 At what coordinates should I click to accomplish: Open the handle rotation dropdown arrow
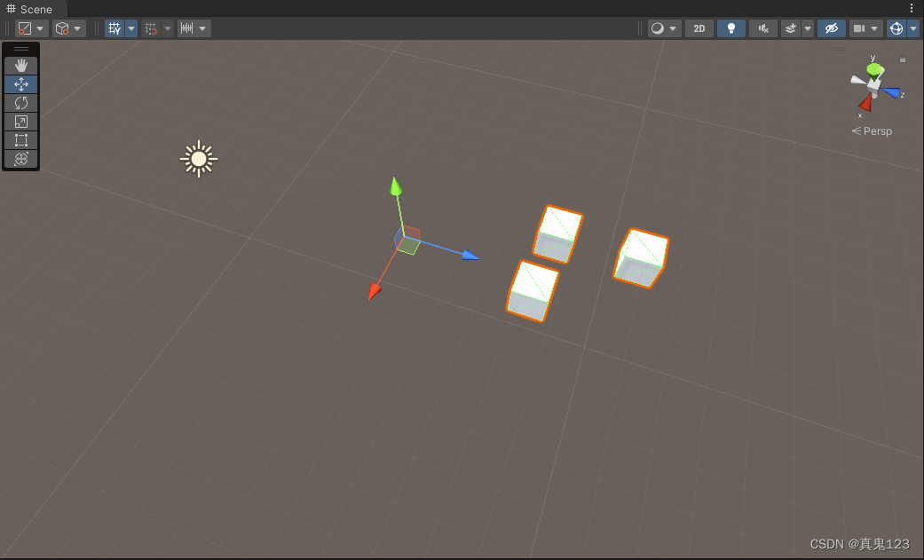pyautogui.click(x=77, y=28)
